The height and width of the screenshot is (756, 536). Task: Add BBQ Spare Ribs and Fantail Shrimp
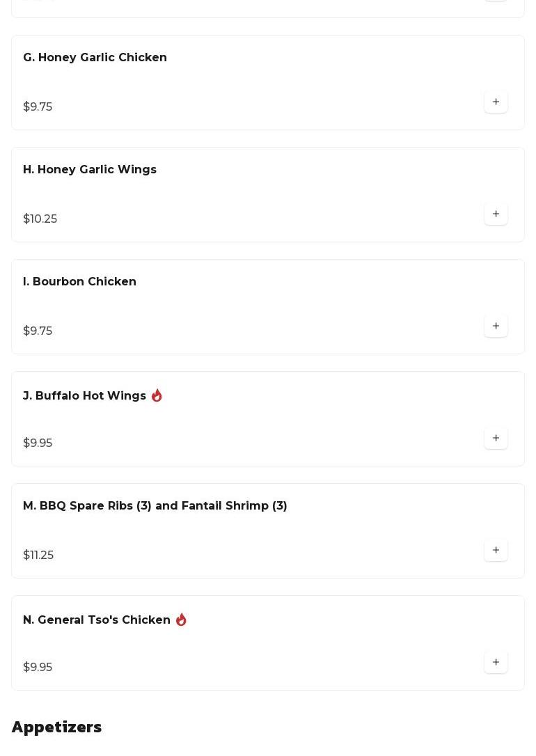click(x=496, y=550)
